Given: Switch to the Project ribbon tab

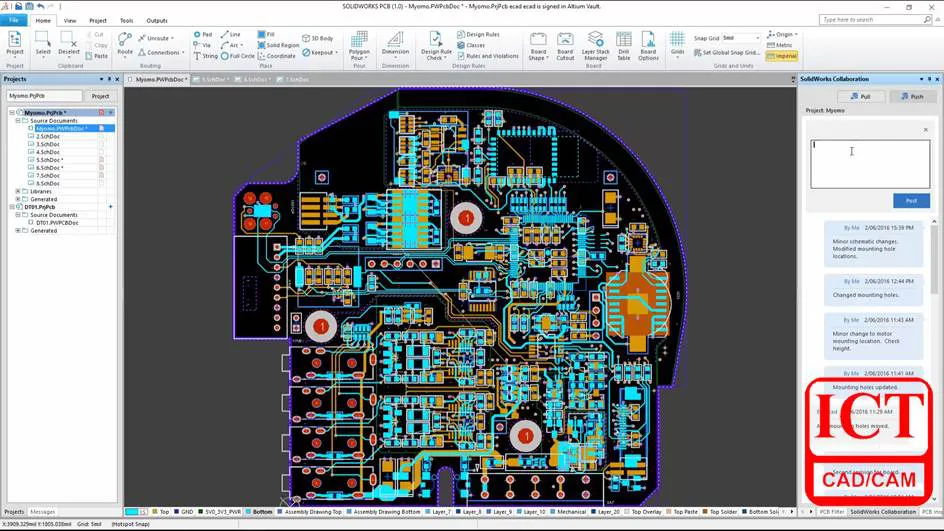Looking at the screenshot, I should [98, 20].
